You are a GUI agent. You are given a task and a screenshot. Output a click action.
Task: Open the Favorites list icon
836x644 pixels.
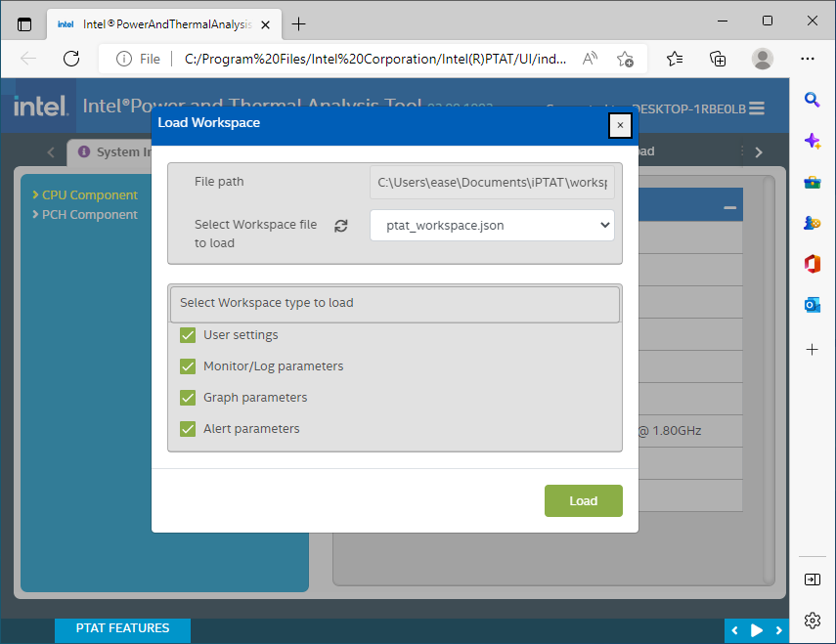tap(675, 59)
